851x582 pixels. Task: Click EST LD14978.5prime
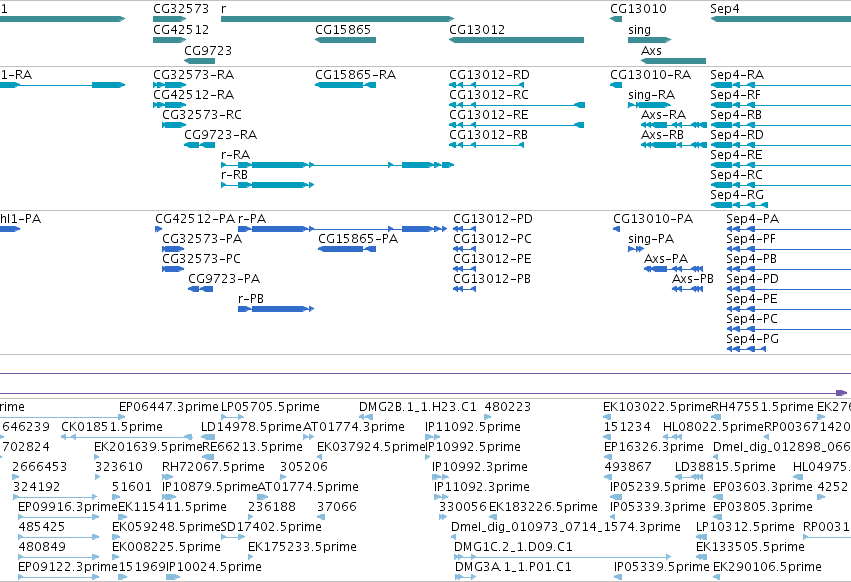point(251,427)
